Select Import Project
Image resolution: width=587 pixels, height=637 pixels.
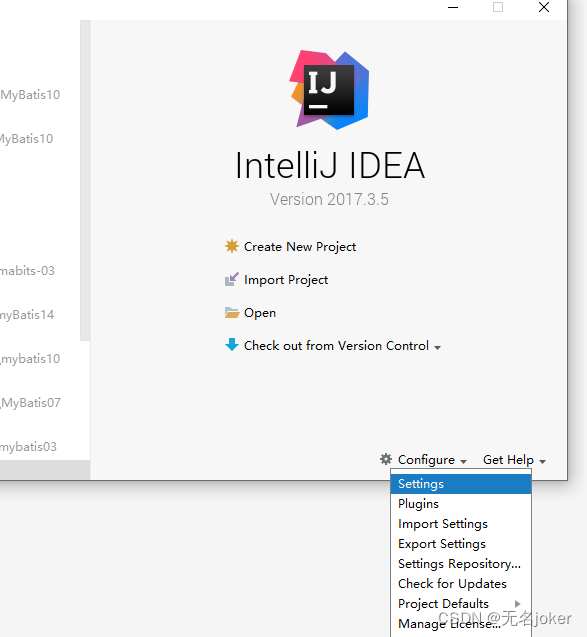coord(286,280)
